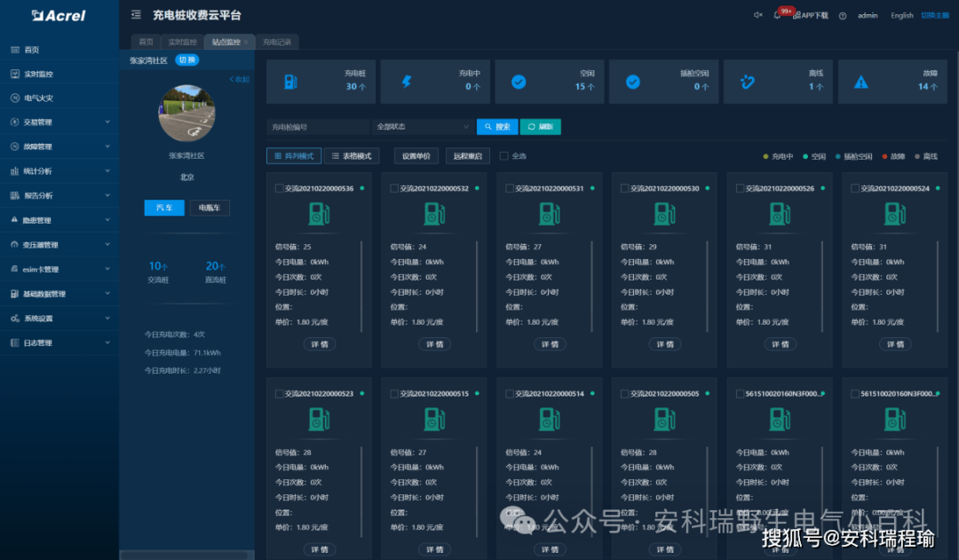Switch to the 首页 tab in tab bar

(146, 43)
